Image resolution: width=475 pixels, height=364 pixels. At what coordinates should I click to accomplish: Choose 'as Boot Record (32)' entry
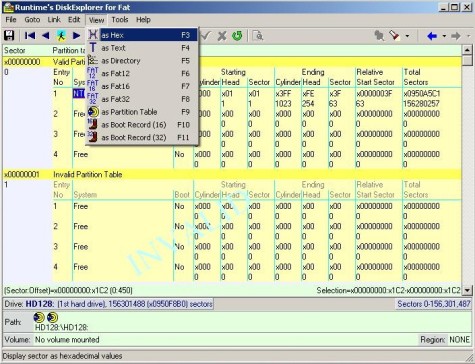(143, 137)
